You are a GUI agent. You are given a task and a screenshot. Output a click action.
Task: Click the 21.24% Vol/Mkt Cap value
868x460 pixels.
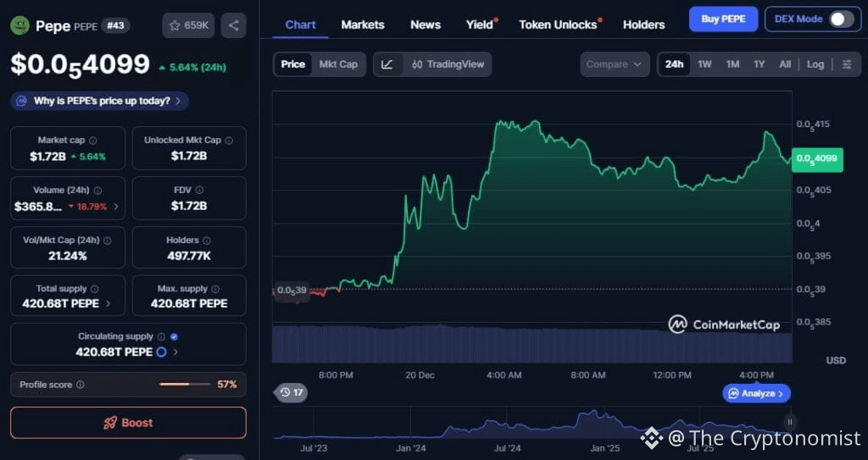coord(68,257)
